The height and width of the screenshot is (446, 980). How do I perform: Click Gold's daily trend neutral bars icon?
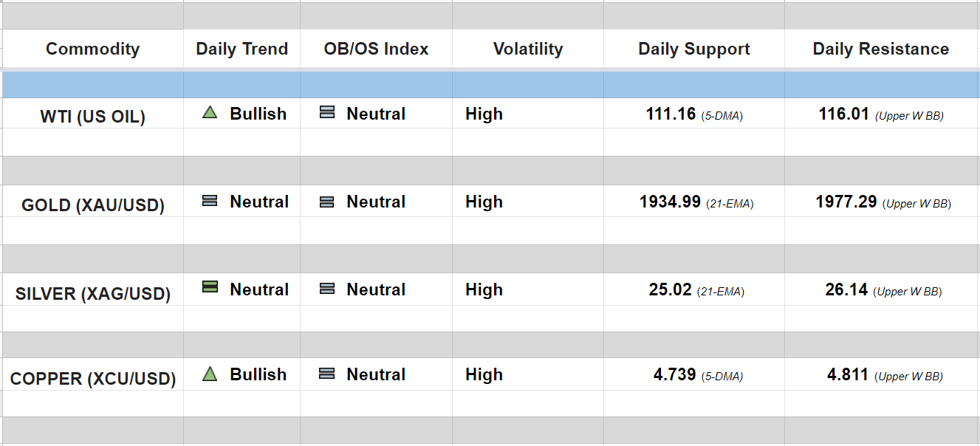(210, 201)
